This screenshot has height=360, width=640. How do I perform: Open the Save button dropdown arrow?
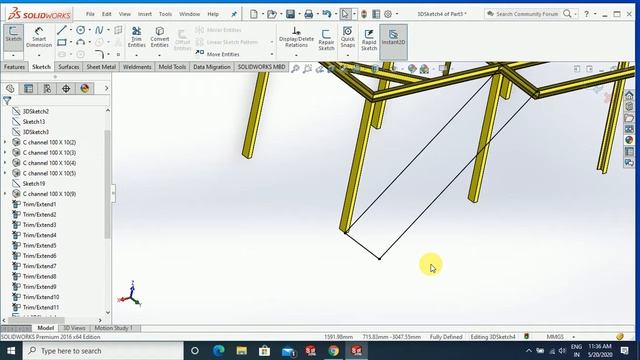pyautogui.click(x=299, y=14)
